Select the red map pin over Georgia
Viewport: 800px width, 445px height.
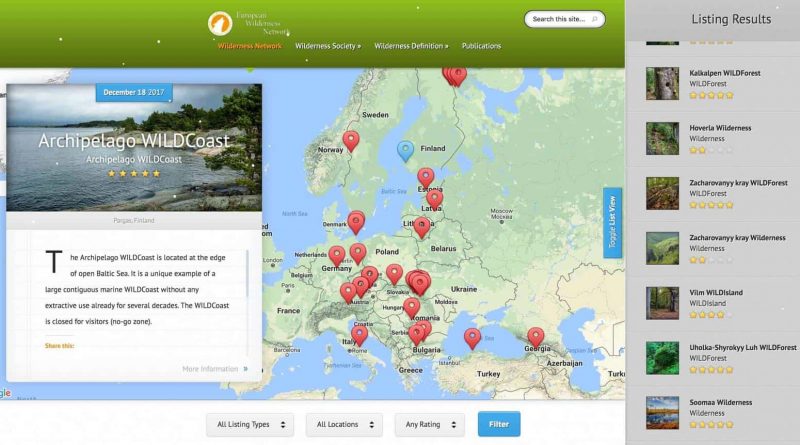coord(536,338)
